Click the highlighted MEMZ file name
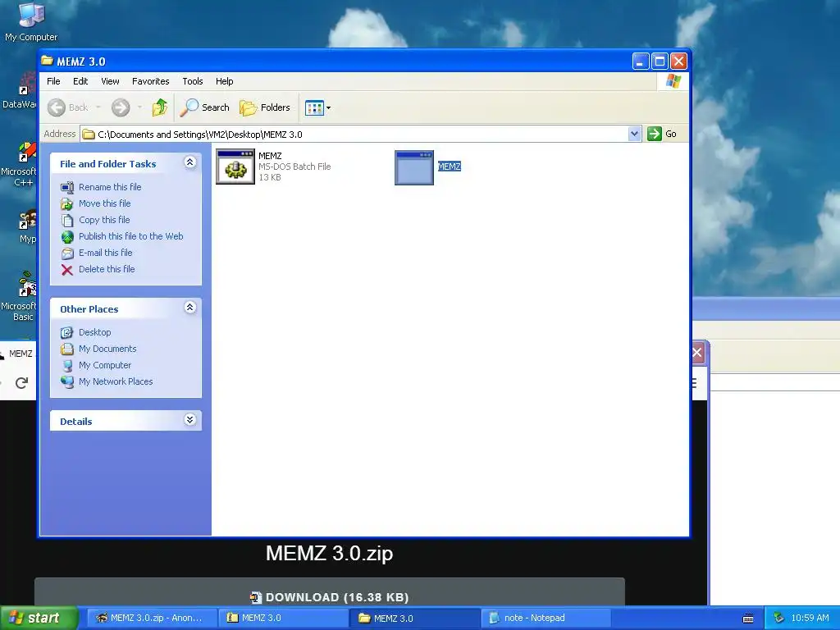 [x=449, y=167]
